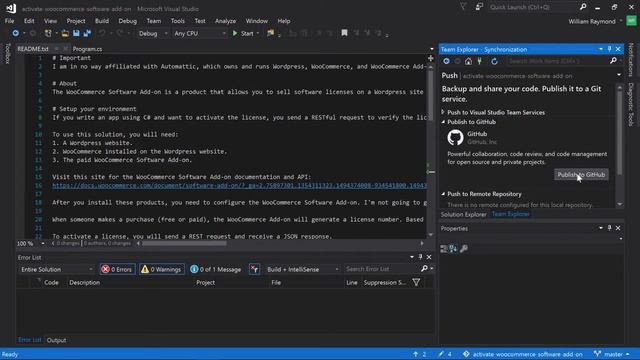The width and height of the screenshot is (640, 360).
Task: Open the Build + IntelliSense dropdown
Action: (302, 269)
